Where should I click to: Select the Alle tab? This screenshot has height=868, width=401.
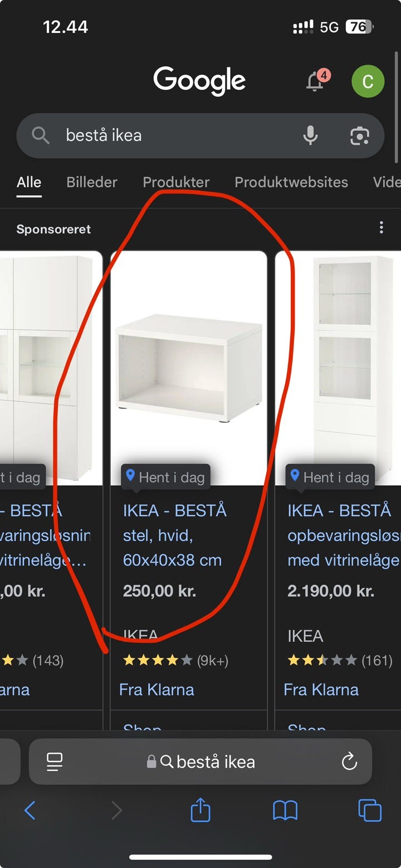coord(29,182)
